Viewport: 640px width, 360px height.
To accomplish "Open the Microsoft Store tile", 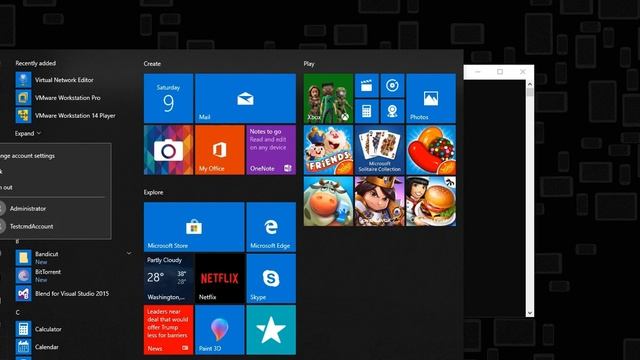I will (x=194, y=227).
